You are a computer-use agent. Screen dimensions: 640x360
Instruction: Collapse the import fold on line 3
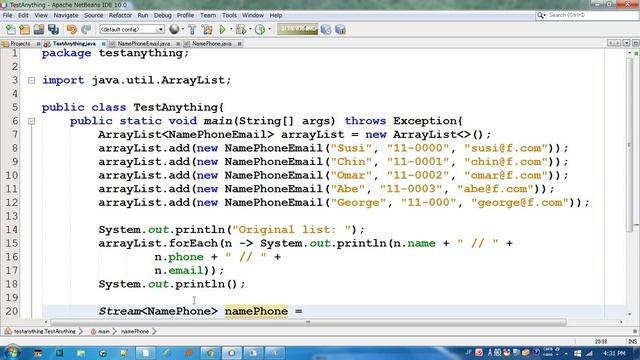(31, 80)
